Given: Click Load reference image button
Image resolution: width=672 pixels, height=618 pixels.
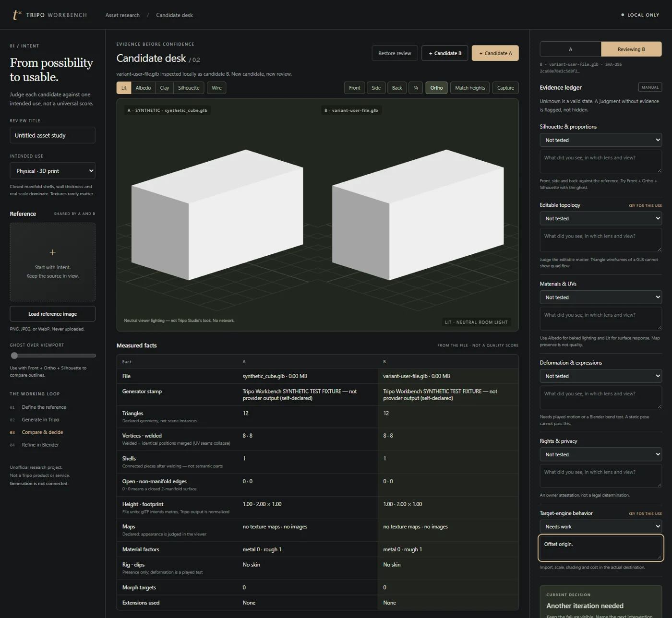Looking at the screenshot, I should [53, 314].
